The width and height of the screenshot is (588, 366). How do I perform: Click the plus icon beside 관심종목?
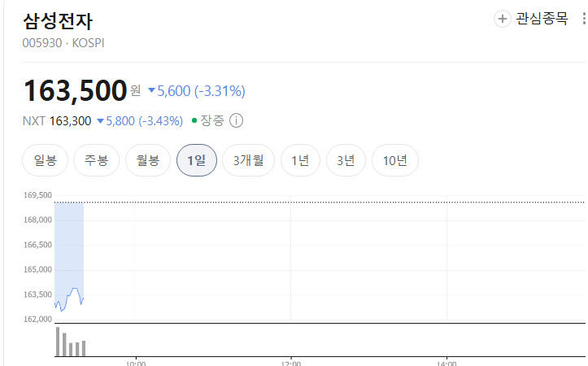pyautogui.click(x=502, y=19)
